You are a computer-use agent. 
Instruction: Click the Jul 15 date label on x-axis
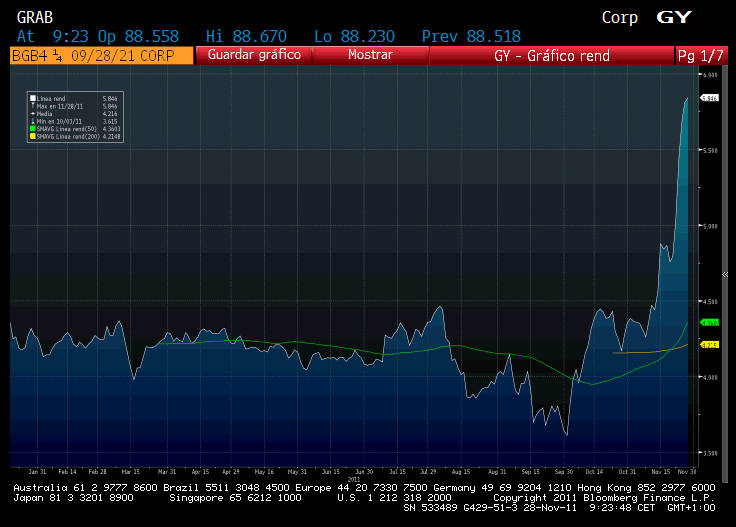[x=397, y=472]
